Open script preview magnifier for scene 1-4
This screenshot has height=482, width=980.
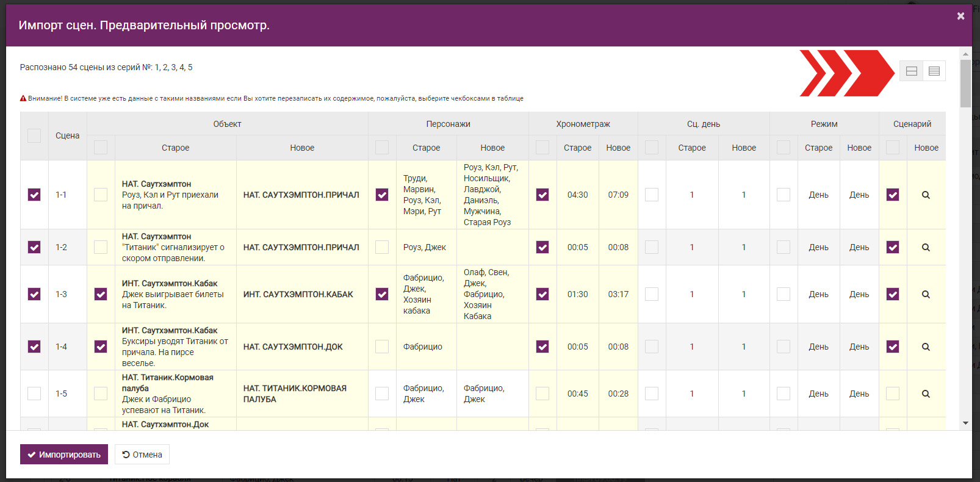(x=926, y=347)
